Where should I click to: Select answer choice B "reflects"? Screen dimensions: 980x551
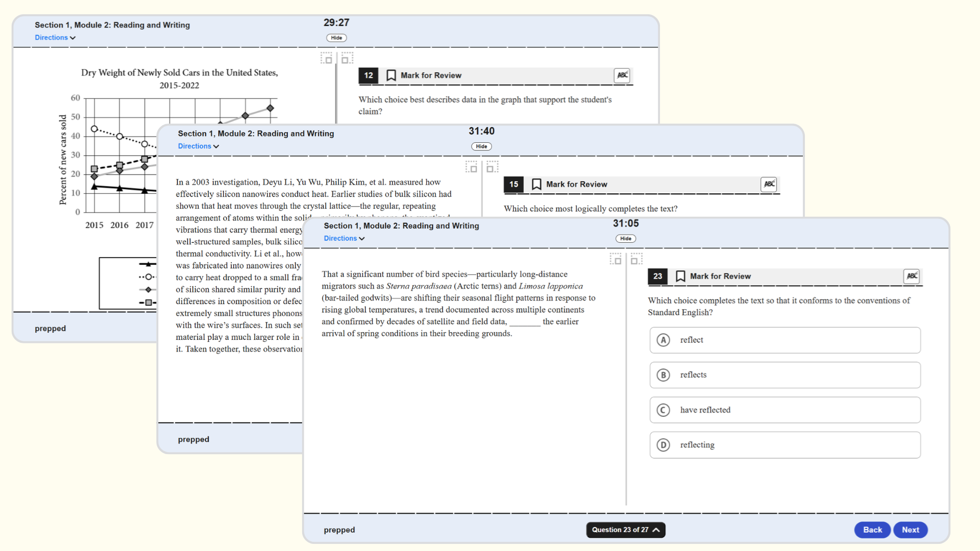pos(785,375)
